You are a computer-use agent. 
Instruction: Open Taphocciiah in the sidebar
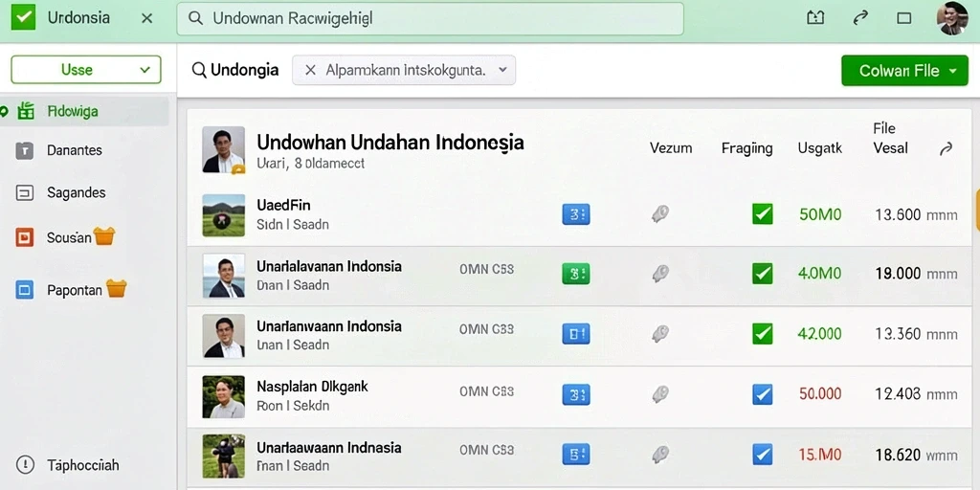[x=83, y=466]
